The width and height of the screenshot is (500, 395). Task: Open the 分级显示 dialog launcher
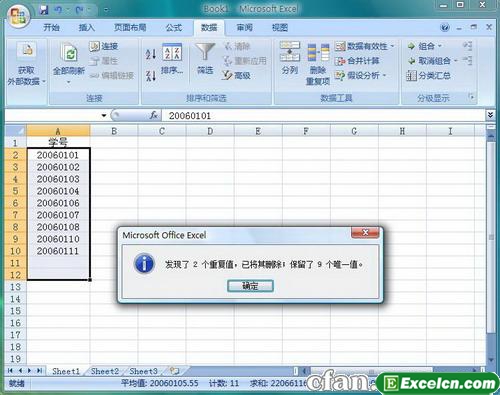pos(472,97)
